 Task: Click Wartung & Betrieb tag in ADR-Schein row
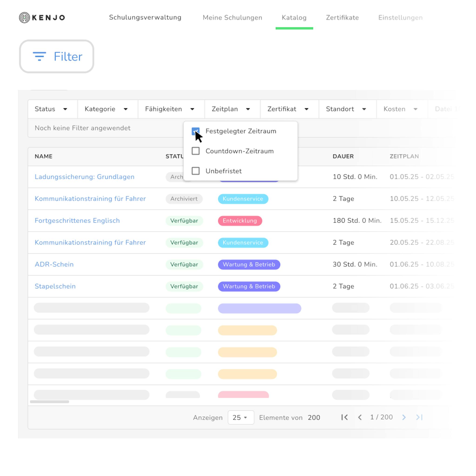[x=249, y=264]
